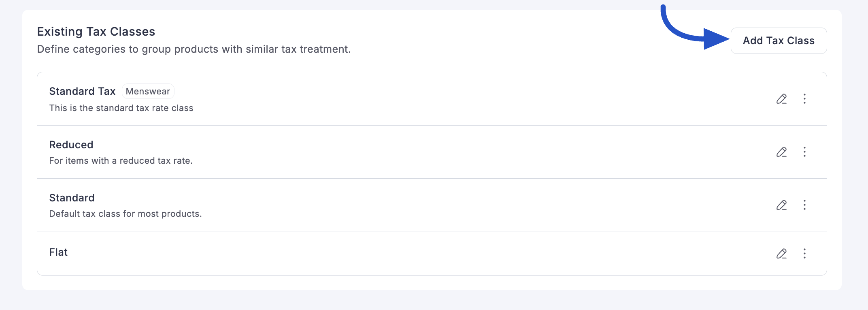Select the Flat row title
The height and width of the screenshot is (310, 868).
(x=58, y=252)
